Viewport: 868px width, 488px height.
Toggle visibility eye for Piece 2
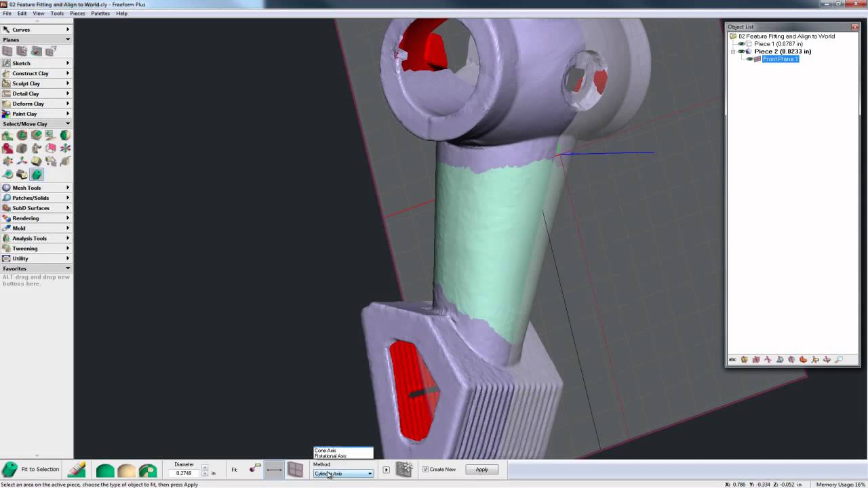[742, 52]
